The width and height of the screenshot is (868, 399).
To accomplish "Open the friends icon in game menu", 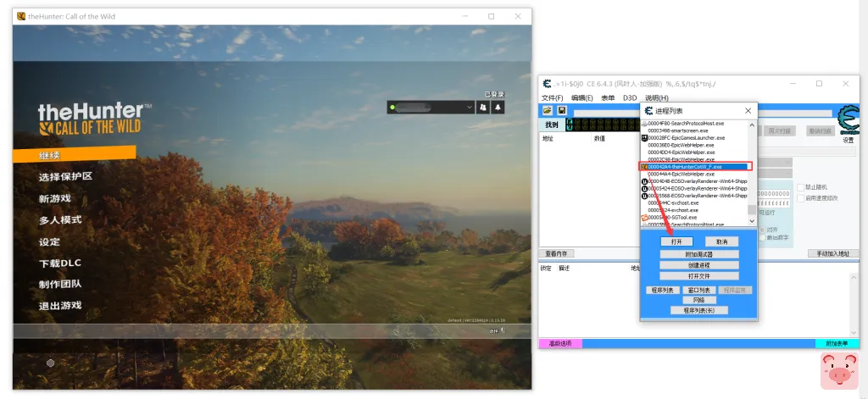I will point(482,108).
